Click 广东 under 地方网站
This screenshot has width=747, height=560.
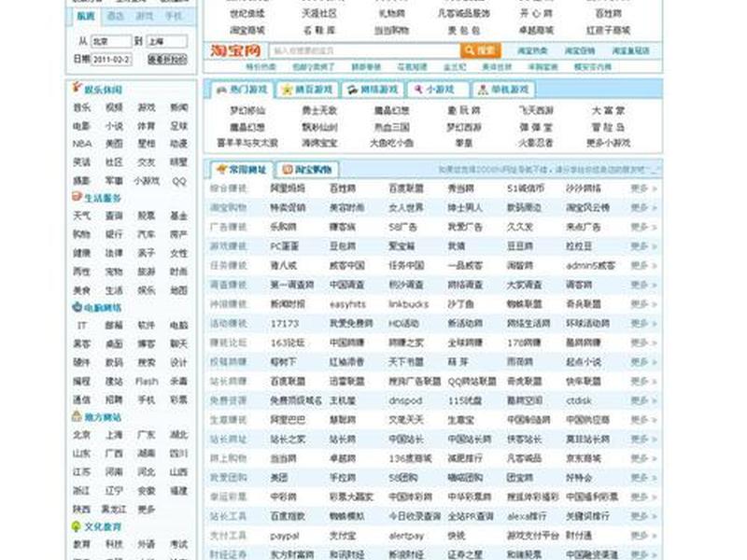pos(147,435)
